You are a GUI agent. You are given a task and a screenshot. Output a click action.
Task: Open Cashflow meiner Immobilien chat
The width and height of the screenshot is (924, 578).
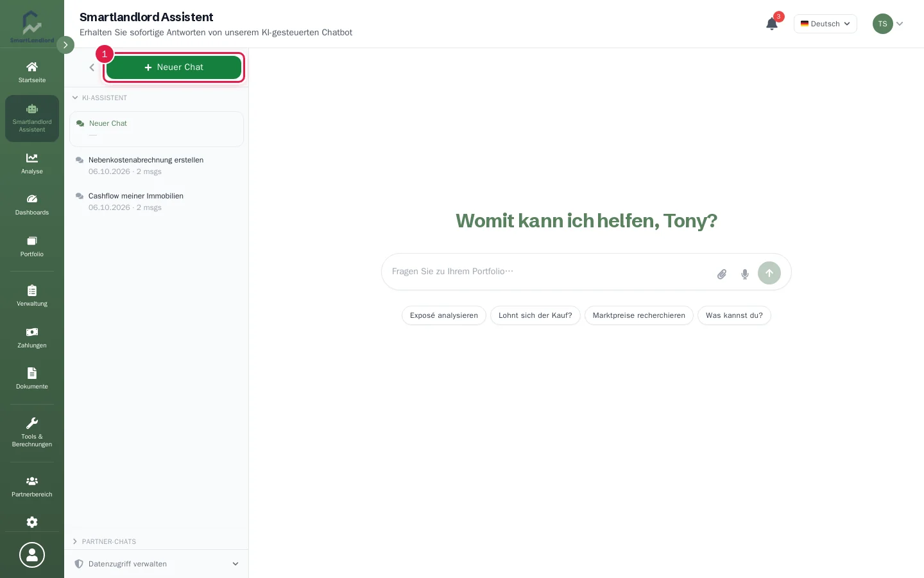tap(157, 201)
